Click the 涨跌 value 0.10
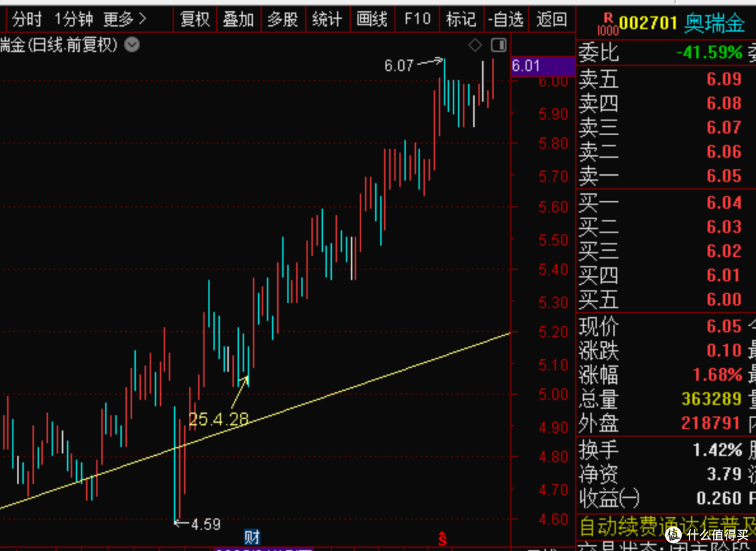Screen dimensions: 756x551 [x=724, y=351]
